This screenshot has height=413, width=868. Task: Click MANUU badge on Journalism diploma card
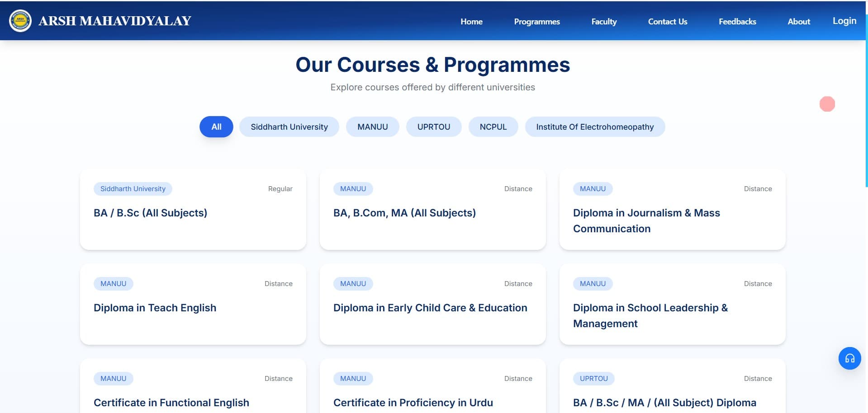pos(593,189)
